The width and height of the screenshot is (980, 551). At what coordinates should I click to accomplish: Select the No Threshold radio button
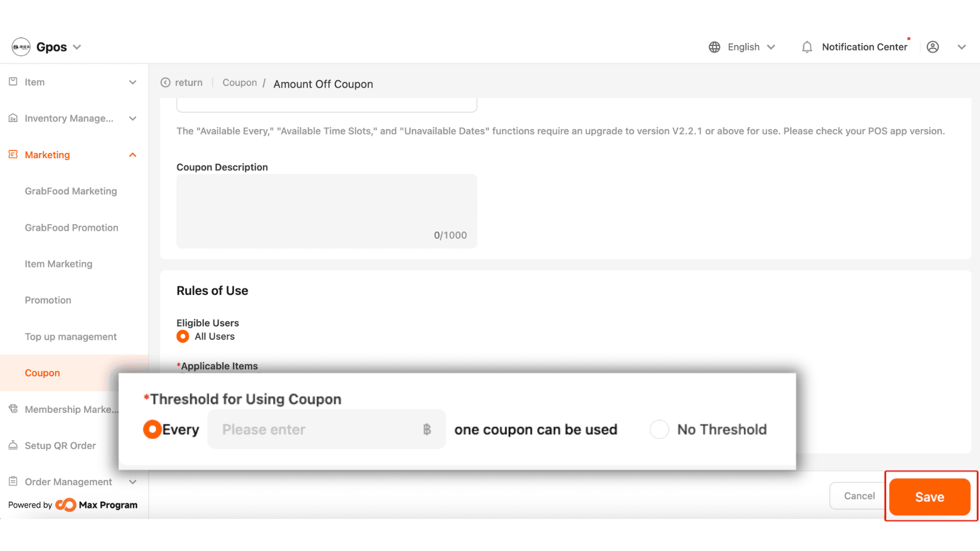coord(659,430)
